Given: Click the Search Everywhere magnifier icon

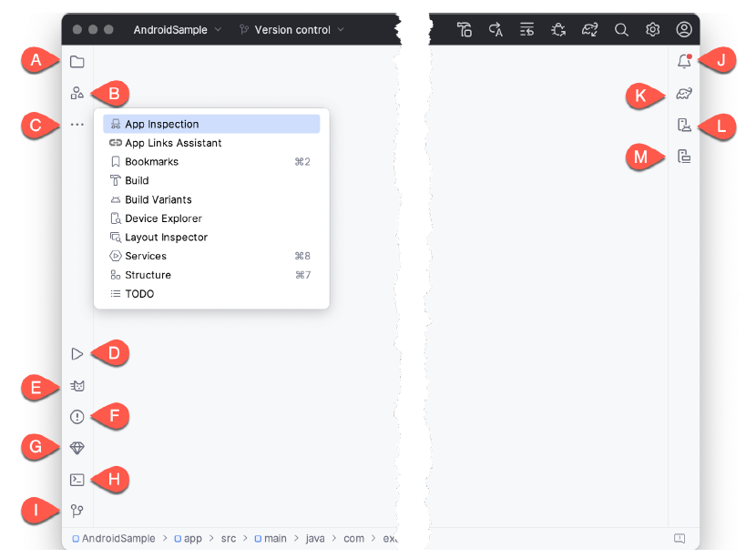Looking at the screenshot, I should click(x=621, y=30).
